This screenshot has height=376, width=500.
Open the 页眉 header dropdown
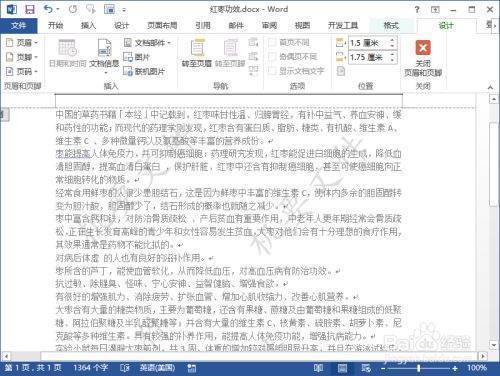22,42
